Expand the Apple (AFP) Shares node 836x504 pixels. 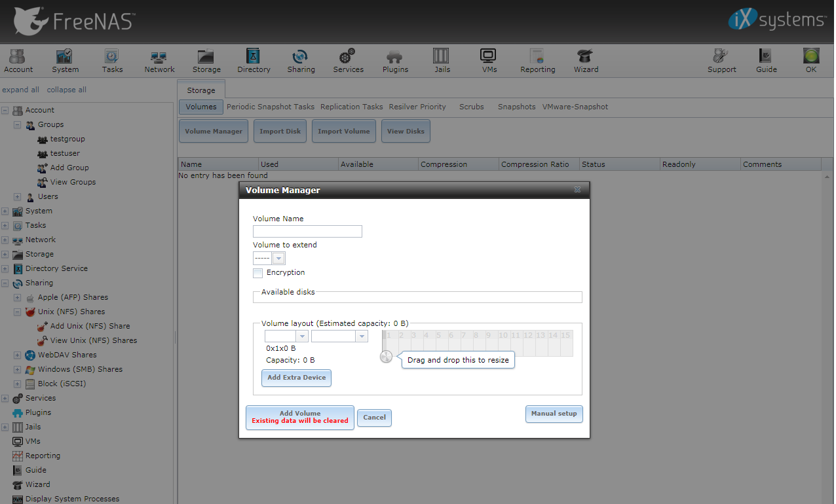pyautogui.click(x=18, y=297)
